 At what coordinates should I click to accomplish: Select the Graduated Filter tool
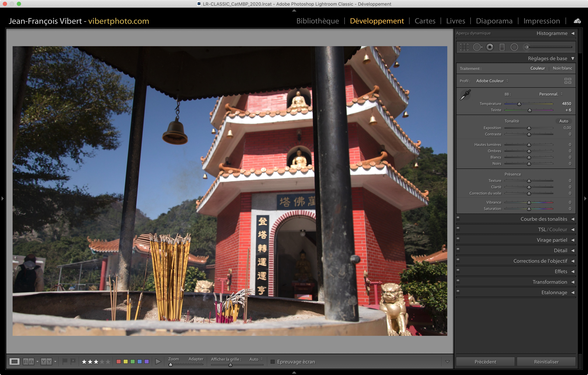tap(502, 47)
